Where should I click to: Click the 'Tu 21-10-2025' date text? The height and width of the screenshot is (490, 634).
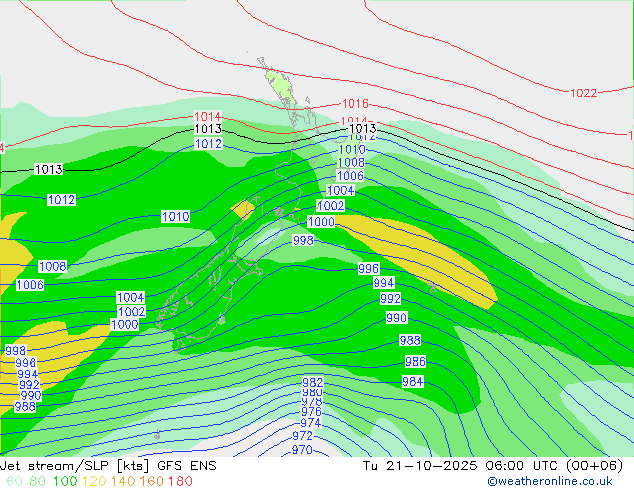coord(420,466)
